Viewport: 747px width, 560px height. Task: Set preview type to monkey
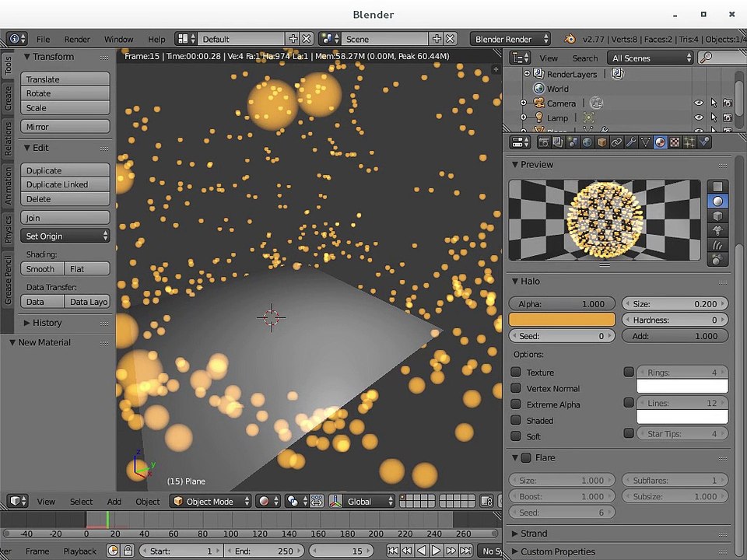tap(717, 230)
